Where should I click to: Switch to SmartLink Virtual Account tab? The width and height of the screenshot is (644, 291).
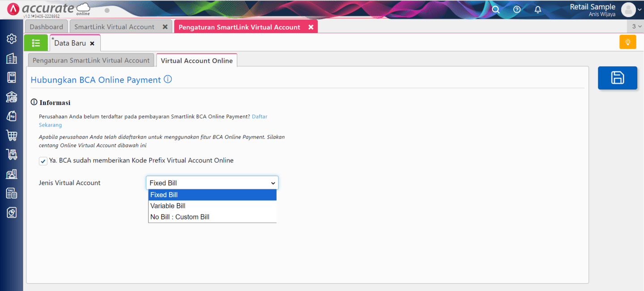[x=115, y=27]
